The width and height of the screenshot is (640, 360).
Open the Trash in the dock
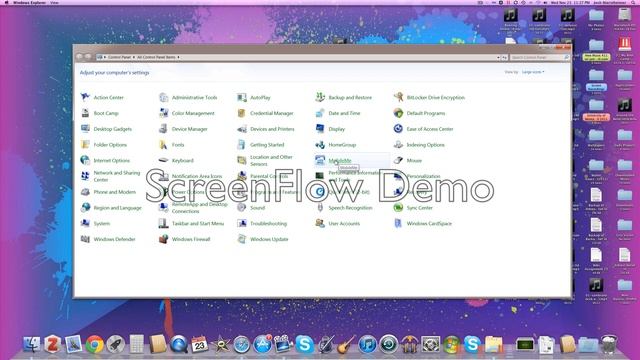[609, 344]
